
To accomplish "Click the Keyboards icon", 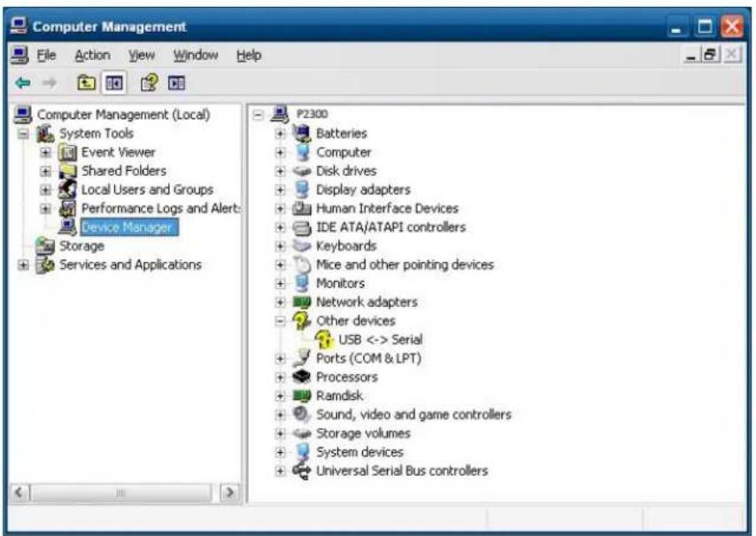I will tap(302, 246).
